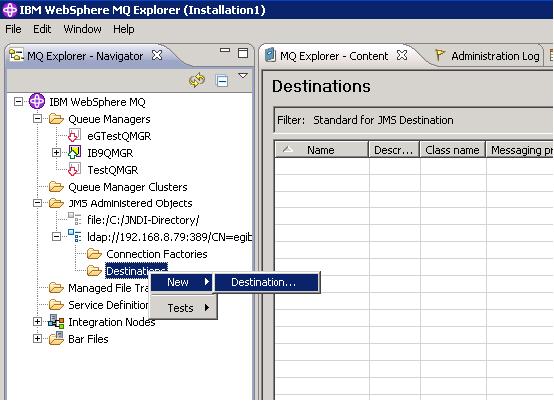Click the file:/C:/JNDI-Directory/ context icon
The height and width of the screenshot is (401, 554).
(x=75, y=219)
